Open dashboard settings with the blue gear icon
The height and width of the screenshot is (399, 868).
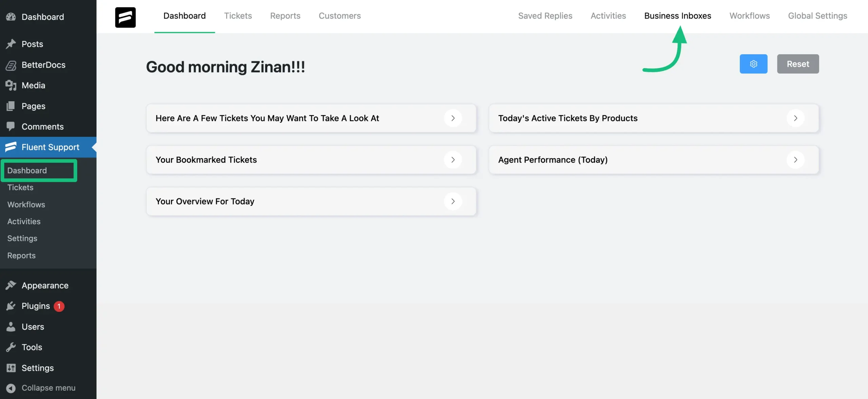pyautogui.click(x=753, y=64)
